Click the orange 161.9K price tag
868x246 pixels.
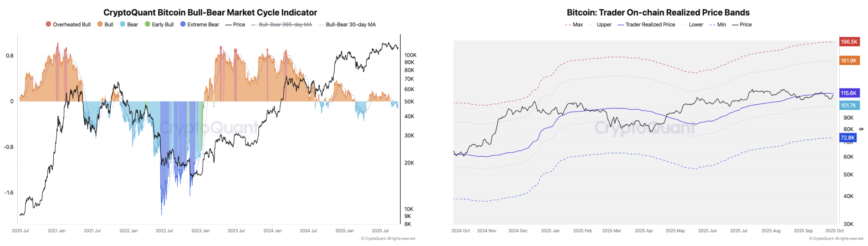(x=849, y=60)
